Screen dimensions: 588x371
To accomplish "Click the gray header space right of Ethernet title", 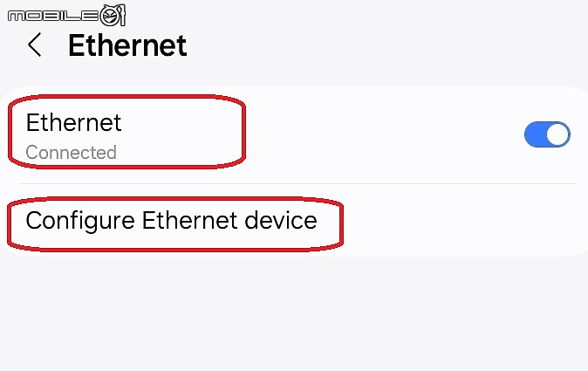I will pyautogui.click(x=386, y=45).
